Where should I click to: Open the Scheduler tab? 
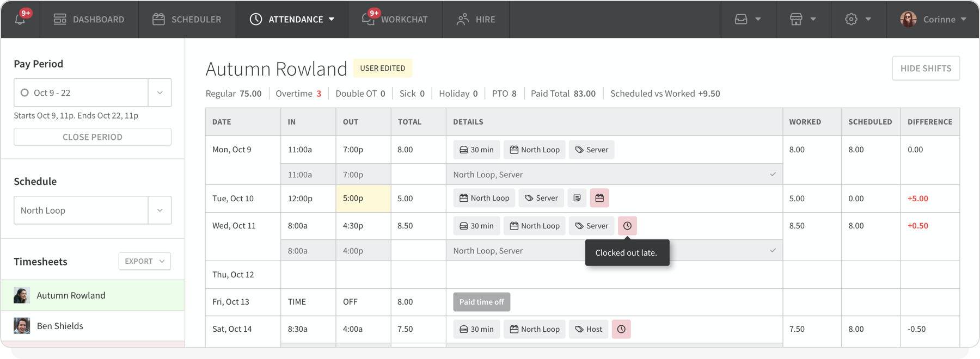[187, 19]
